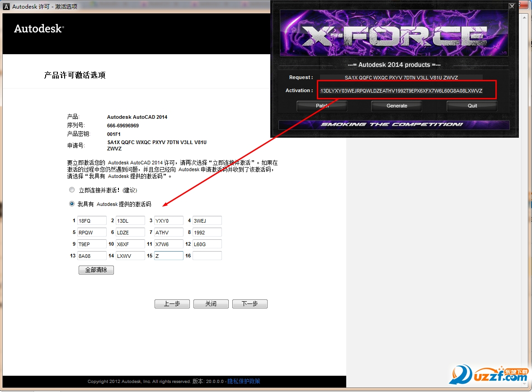
Task: Click activation code field 15 containing Z
Action: tap(169, 256)
